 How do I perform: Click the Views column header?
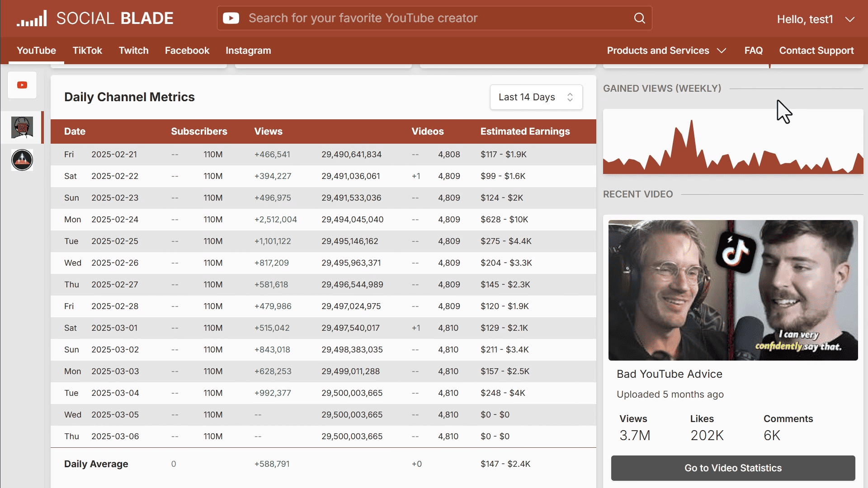tap(268, 131)
